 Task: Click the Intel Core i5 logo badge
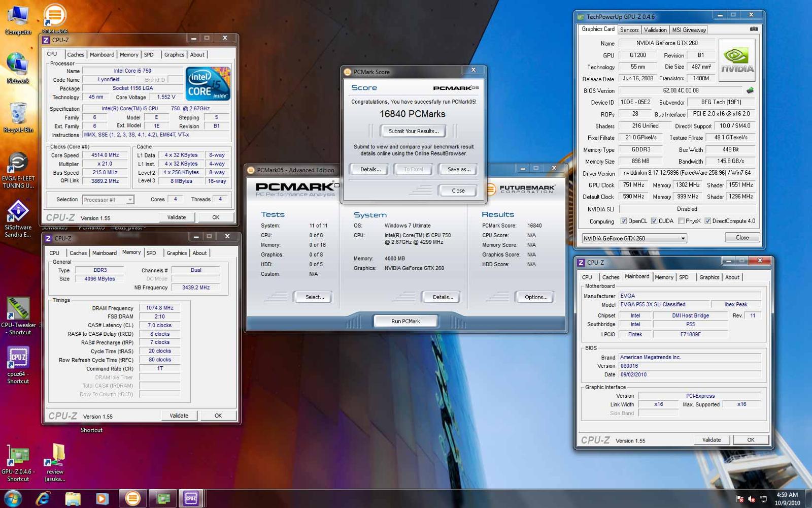[208, 83]
